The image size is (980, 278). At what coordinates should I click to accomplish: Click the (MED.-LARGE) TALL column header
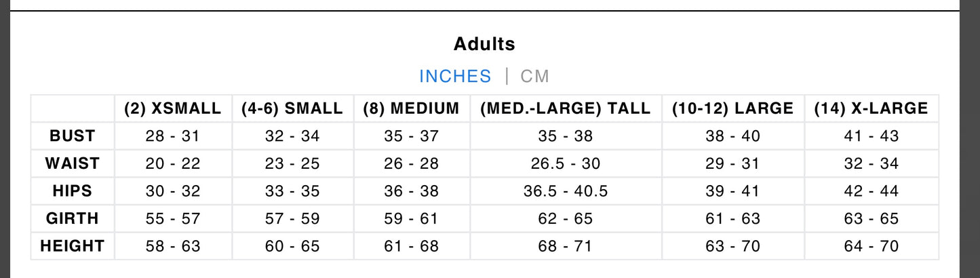tap(565, 108)
